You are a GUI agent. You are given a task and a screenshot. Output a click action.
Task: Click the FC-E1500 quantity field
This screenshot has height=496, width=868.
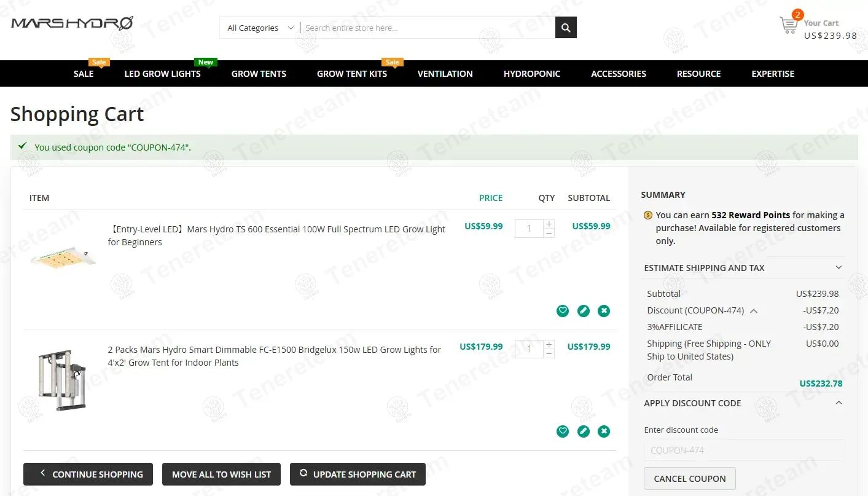tap(529, 349)
